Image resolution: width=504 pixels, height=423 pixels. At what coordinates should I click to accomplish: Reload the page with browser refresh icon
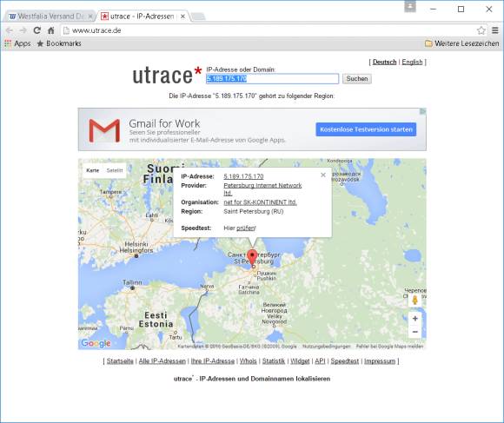click(37, 30)
